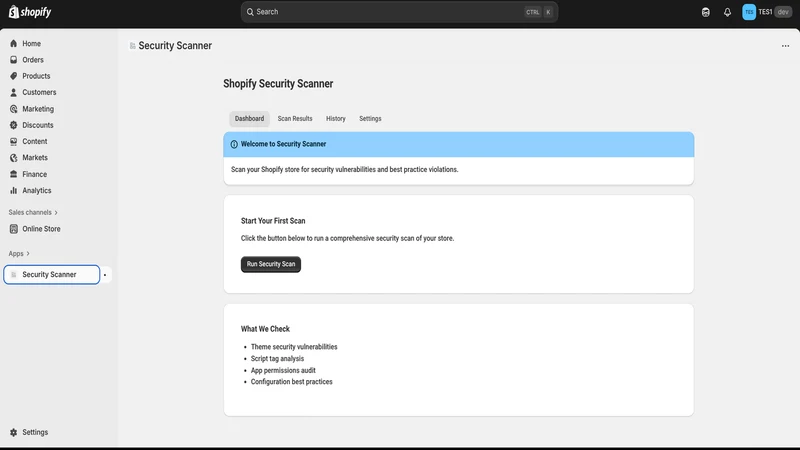Click the info icon in the welcome banner

click(x=234, y=144)
